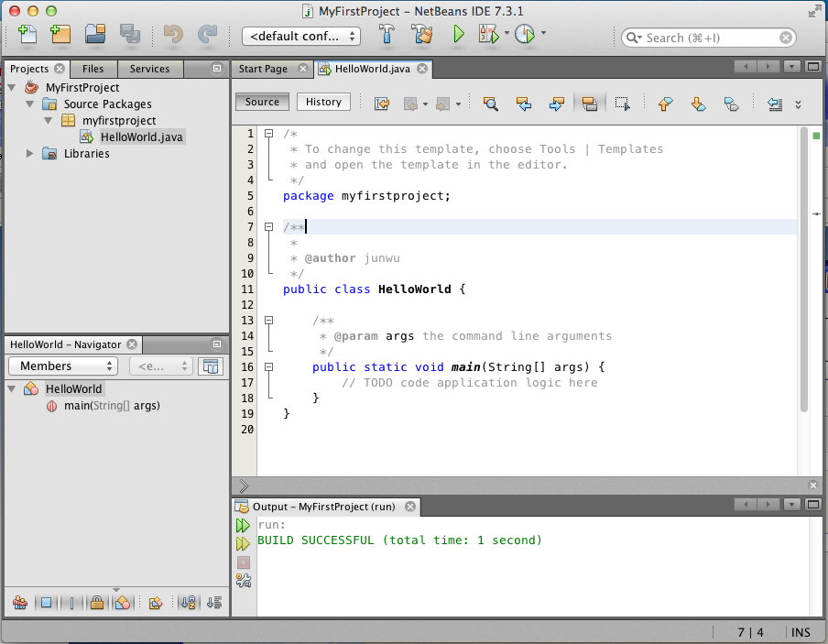Close the Output panel tab
This screenshot has height=644, width=828.
410,507
